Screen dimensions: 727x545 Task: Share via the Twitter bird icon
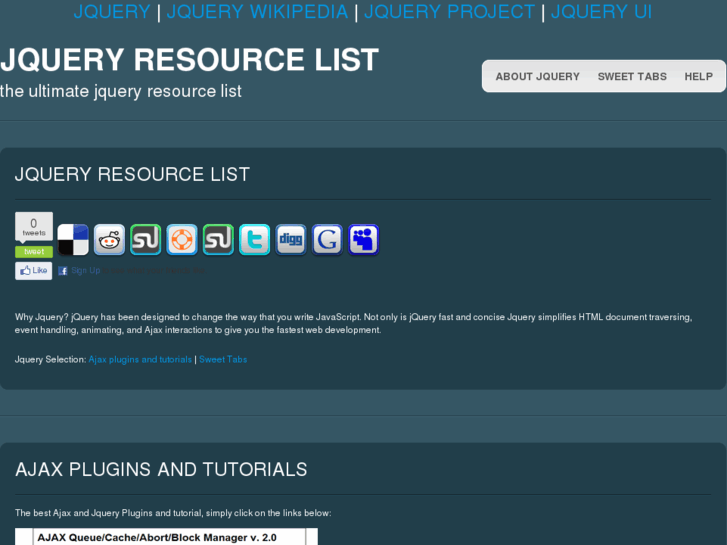(x=255, y=239)
